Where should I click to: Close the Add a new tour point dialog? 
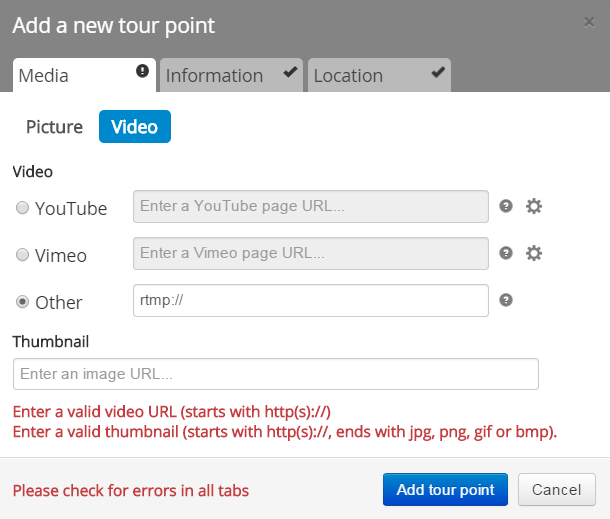[589, 21]
